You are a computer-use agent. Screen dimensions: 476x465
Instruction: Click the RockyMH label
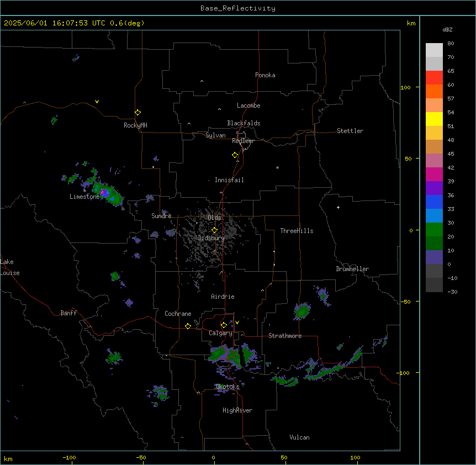135,125
